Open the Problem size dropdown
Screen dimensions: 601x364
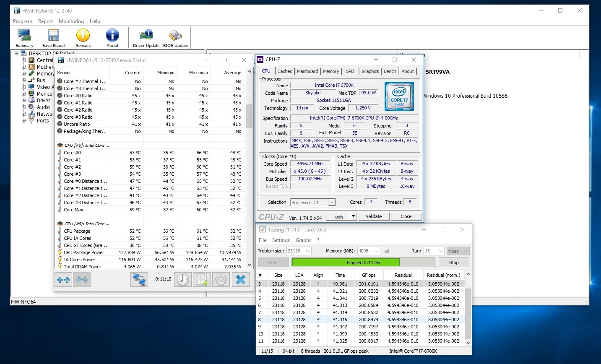(x=308, y=251)
